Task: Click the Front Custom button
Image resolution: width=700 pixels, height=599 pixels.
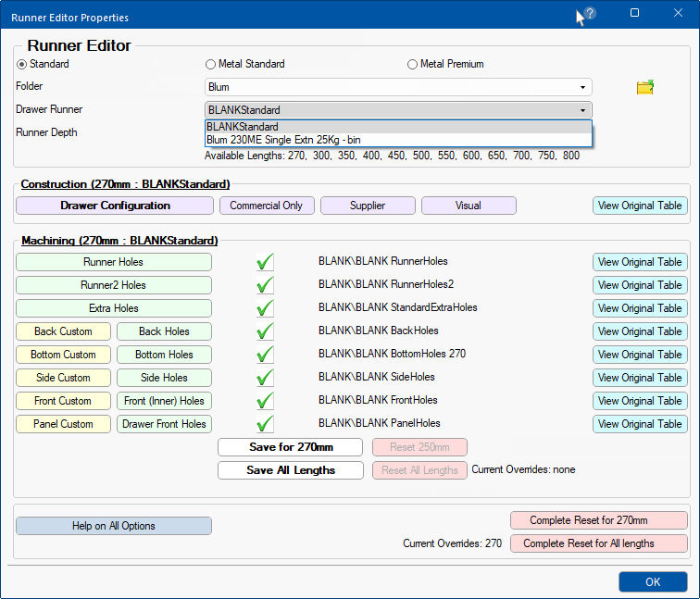Action: (x=63, y=401)
